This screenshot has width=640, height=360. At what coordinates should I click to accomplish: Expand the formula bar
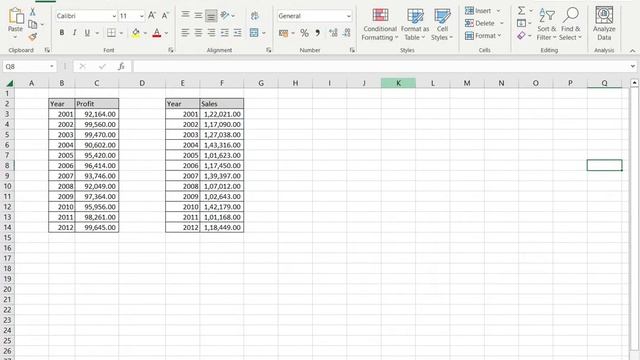[633, 67]
